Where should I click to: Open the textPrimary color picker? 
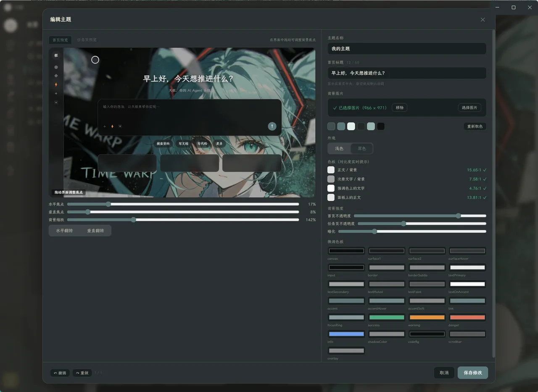(x=467, y=268)
